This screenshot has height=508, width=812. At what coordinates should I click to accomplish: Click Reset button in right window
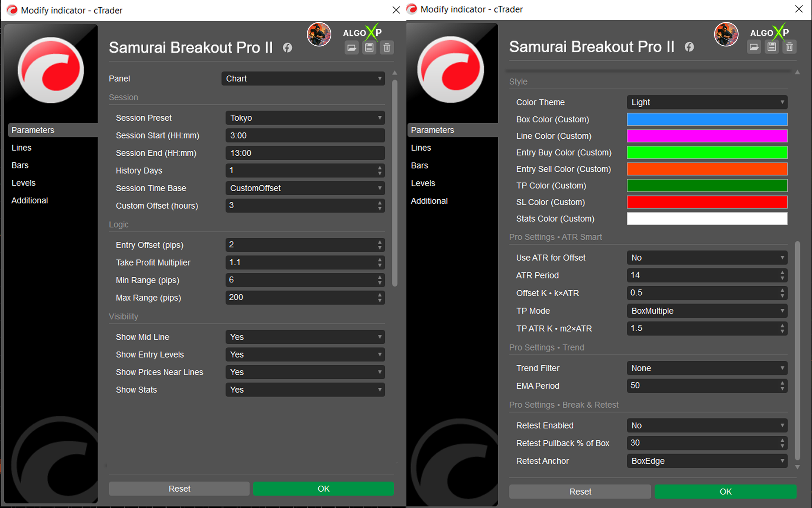click(x=580, y=492)
